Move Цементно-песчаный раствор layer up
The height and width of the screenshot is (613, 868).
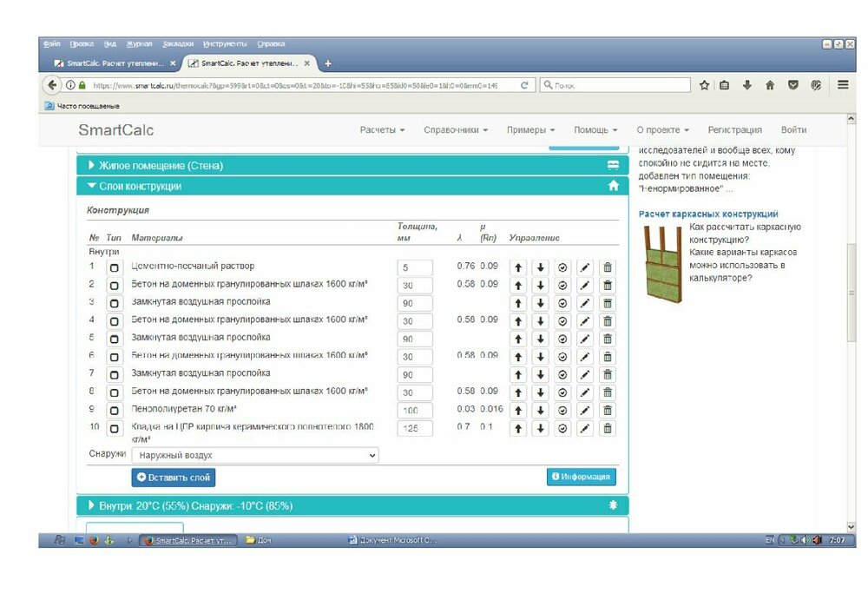[517, 267]
